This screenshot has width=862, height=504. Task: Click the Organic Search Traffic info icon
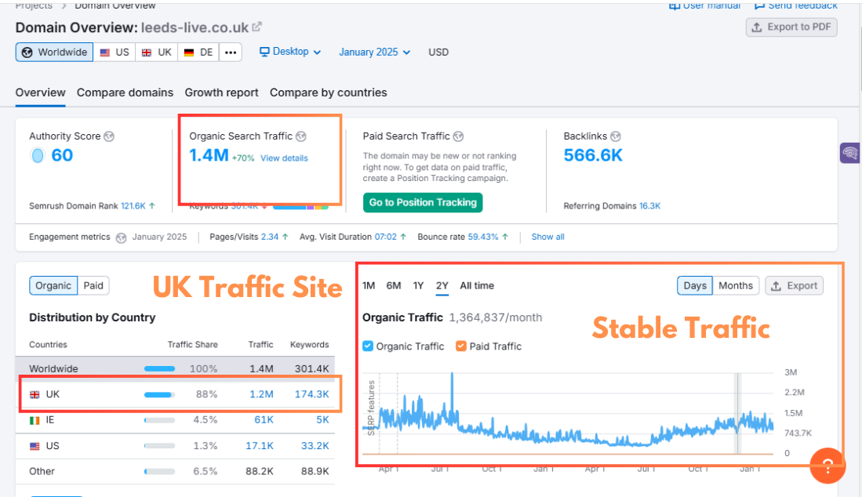click(x=301, y=136)
